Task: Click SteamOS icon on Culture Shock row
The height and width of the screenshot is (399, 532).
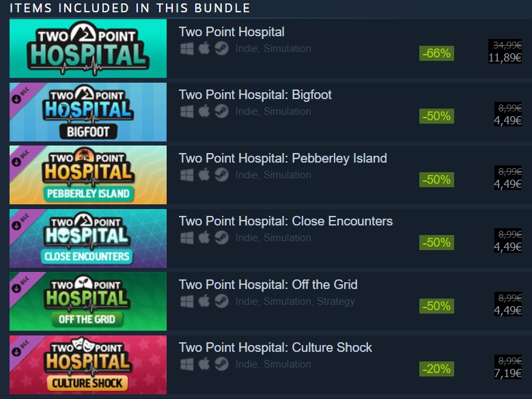Action: coord(221,364)
